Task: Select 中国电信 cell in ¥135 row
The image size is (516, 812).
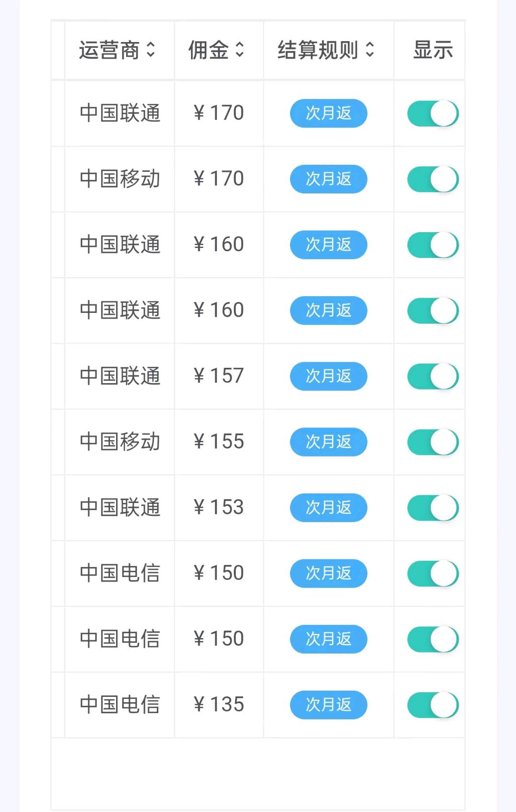Action: click(x=120, y=705)
